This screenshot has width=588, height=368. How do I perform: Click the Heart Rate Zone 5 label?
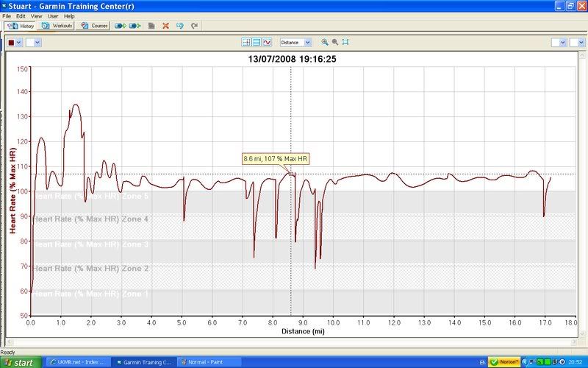tap(90, 196)
